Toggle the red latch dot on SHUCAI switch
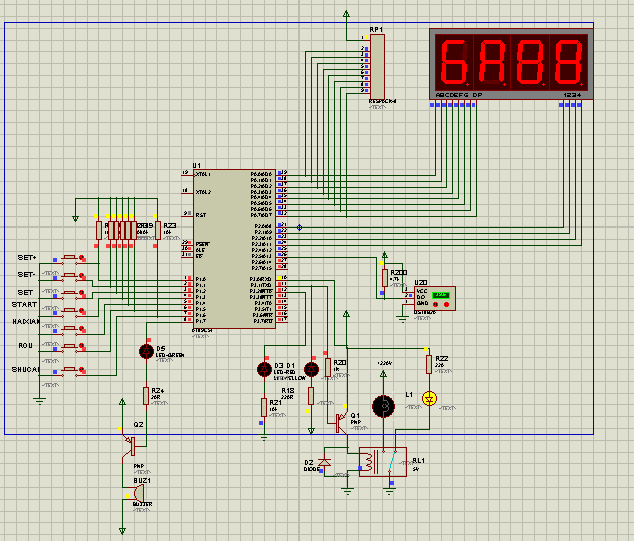634x541 pixels. click(x=82, y=369)
